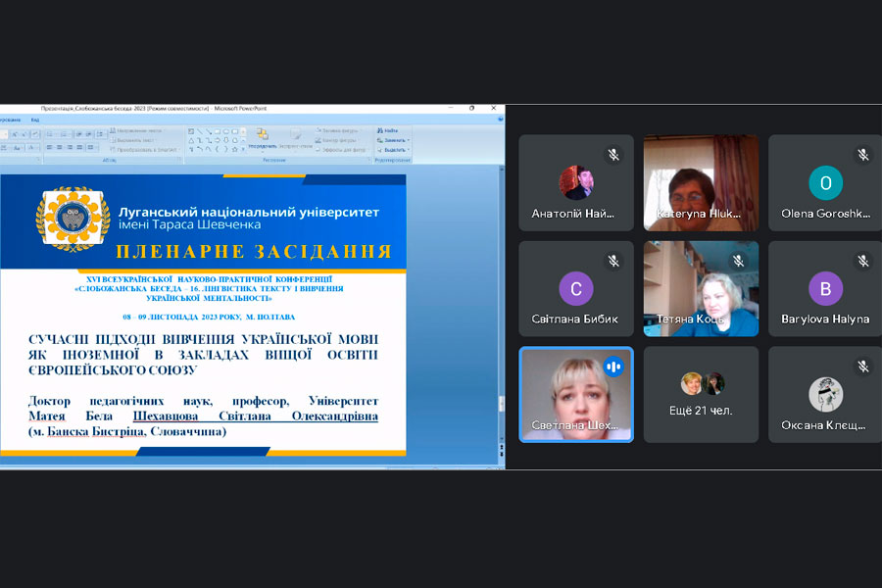Select Olena Goroshk participant tile
The height and width of the screenshot is (588, 882).
pyautogui.click(x=825, y=182)
